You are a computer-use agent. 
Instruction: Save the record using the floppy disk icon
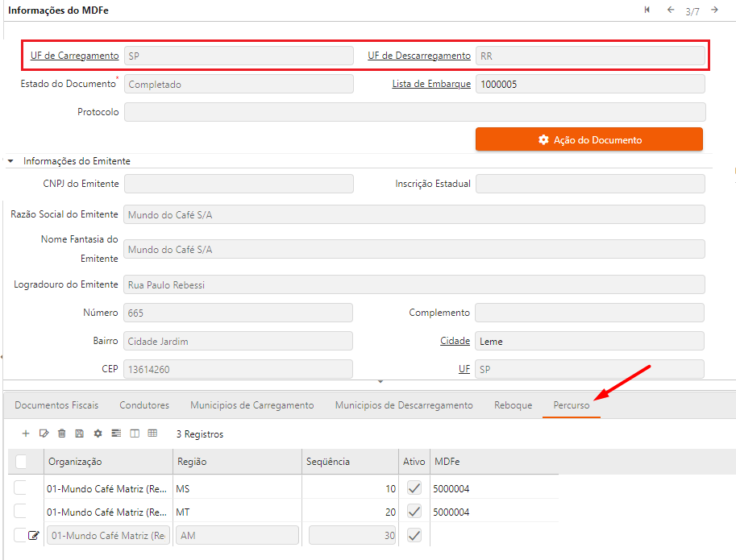(x=79, y=433)
